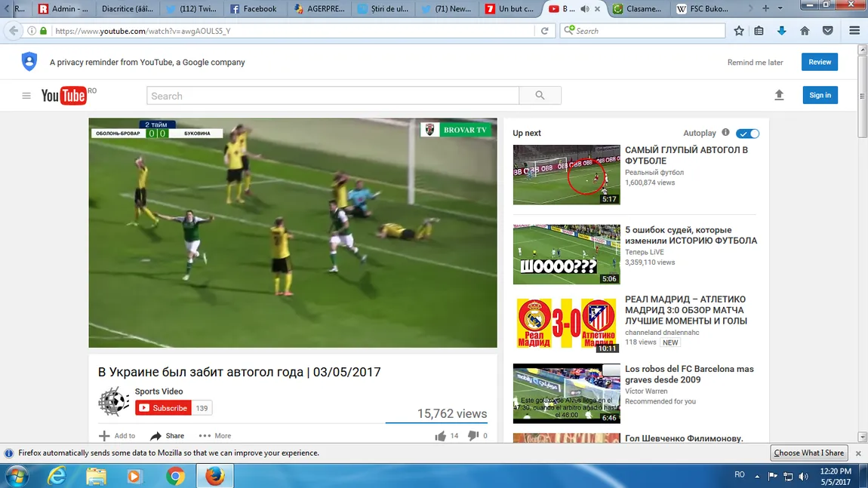Open media player icon in taskbar
Viewport: 868px width, 488px height.
click(134, 476)
